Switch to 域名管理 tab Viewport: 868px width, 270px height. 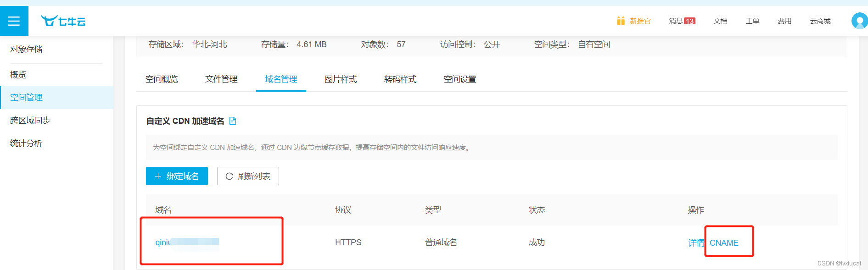(281, 79)
